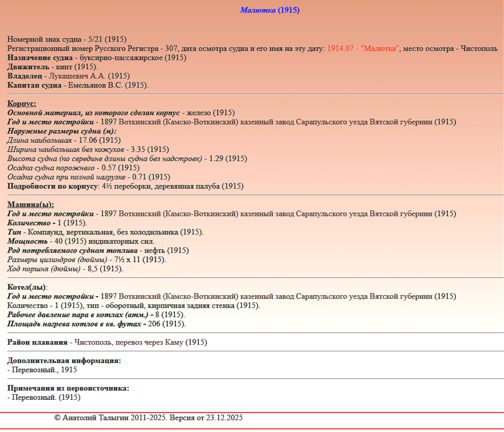Click the "Котел(лы):" section heading
504x432 pixels.
[x=27, y=287]
